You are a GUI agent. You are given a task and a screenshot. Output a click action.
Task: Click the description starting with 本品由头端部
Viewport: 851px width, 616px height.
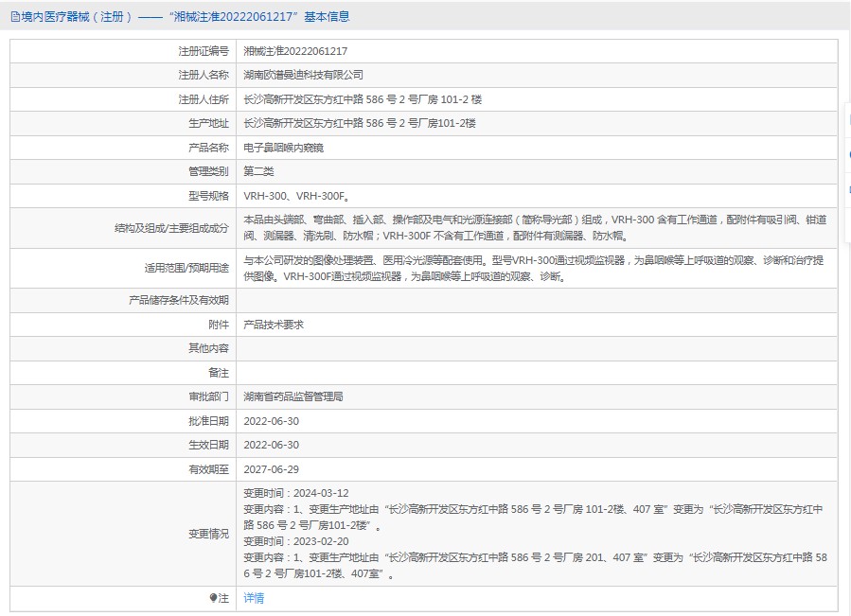click(535, 228)
